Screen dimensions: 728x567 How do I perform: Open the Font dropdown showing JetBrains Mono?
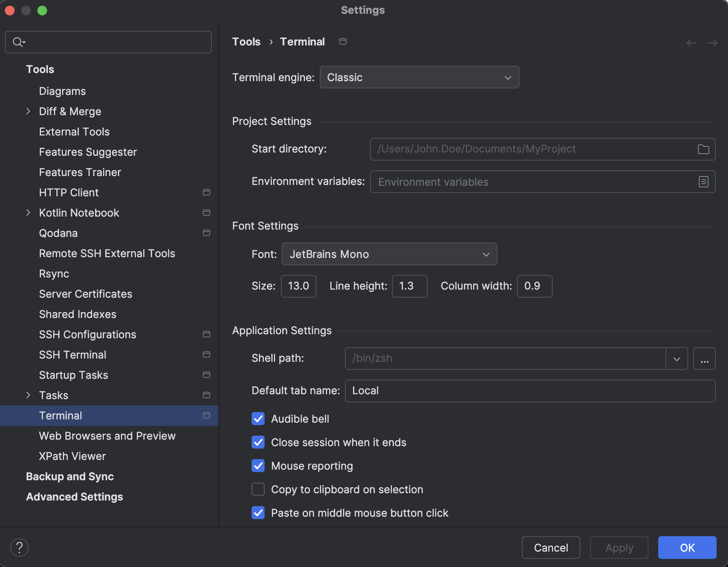click(x=389, y=254)
